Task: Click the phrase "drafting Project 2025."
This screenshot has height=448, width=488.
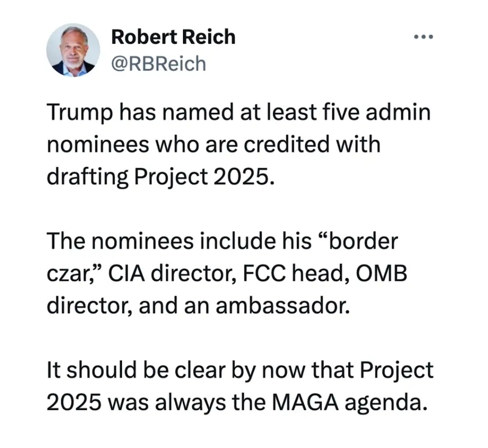Action: click(x=161, y=177)
